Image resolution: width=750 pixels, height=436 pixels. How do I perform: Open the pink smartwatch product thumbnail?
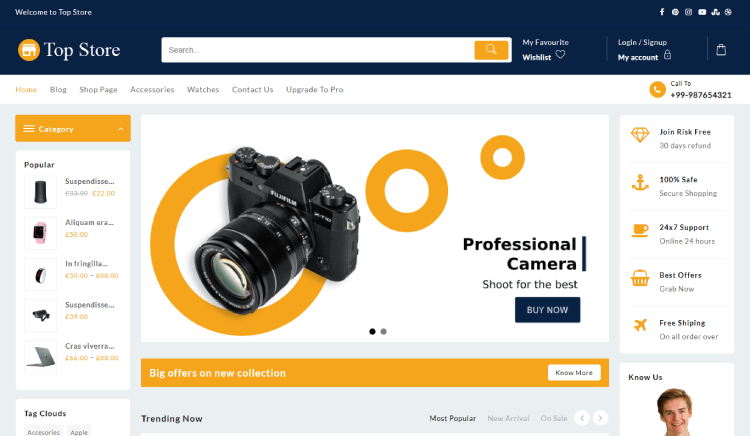40,233
